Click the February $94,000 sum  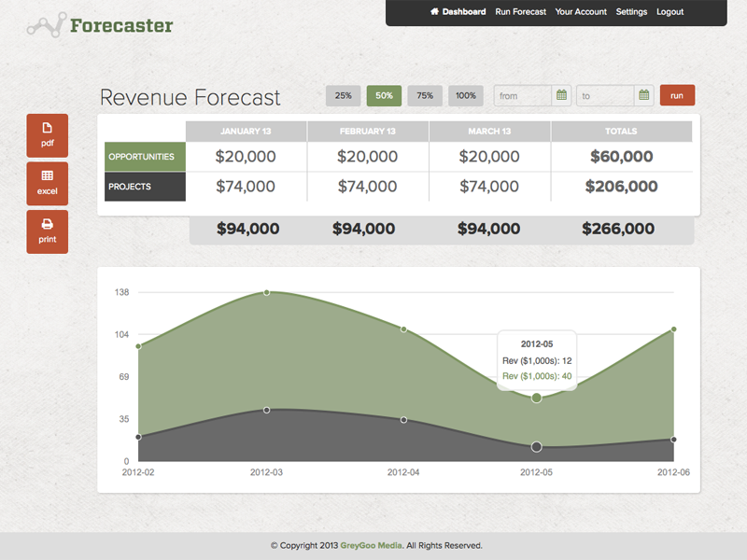363,229
